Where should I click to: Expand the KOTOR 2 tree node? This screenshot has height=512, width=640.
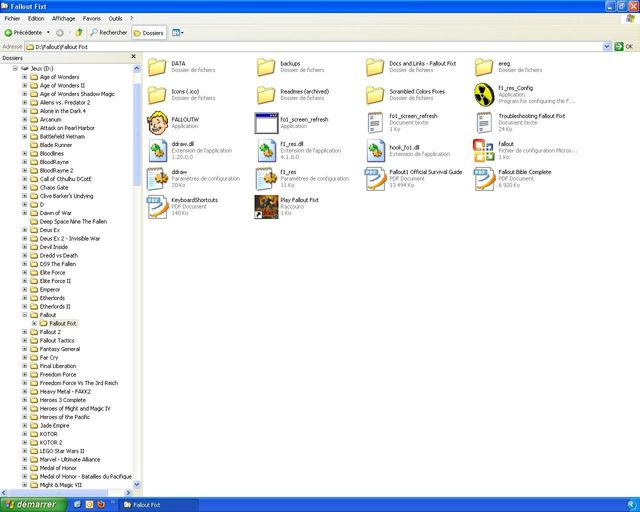pos(24,442)
